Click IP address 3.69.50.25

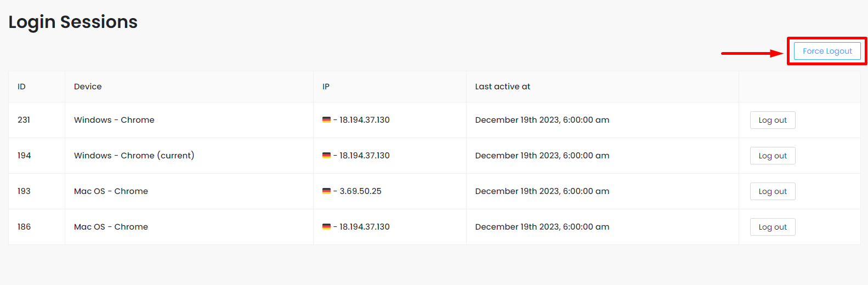tap(360, 191)
